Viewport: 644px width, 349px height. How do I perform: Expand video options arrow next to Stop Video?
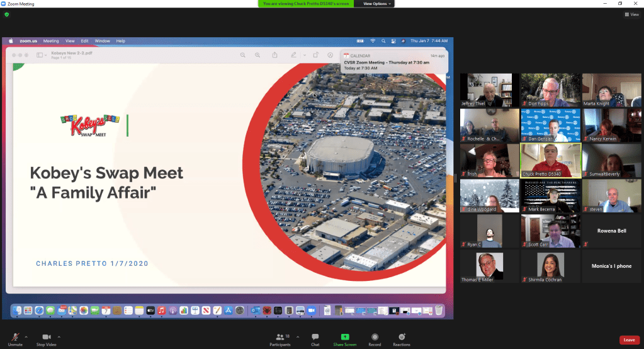point(59,336)
